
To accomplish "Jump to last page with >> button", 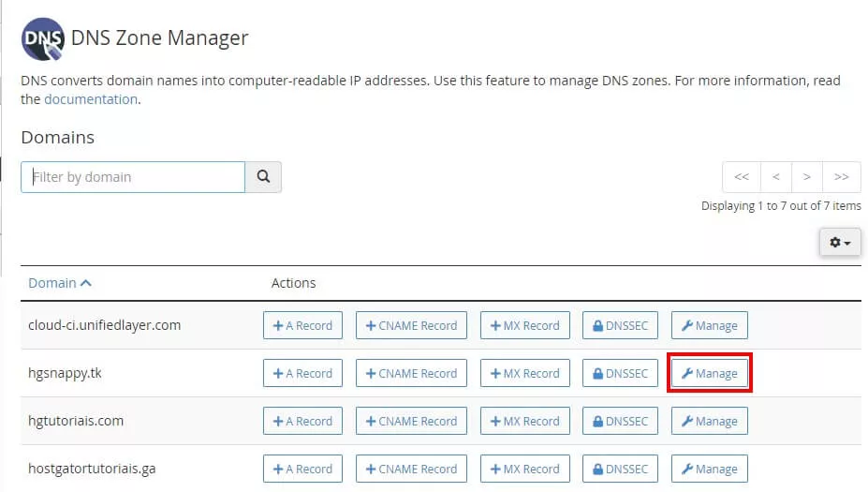I will coord(842,177).
